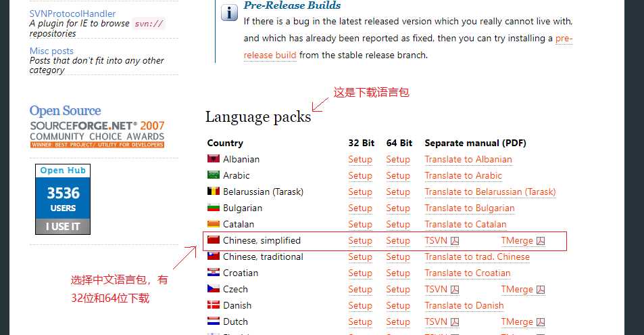Click PDF icon beside Dutch TMerge
The image size is (644, 335).
541,322
